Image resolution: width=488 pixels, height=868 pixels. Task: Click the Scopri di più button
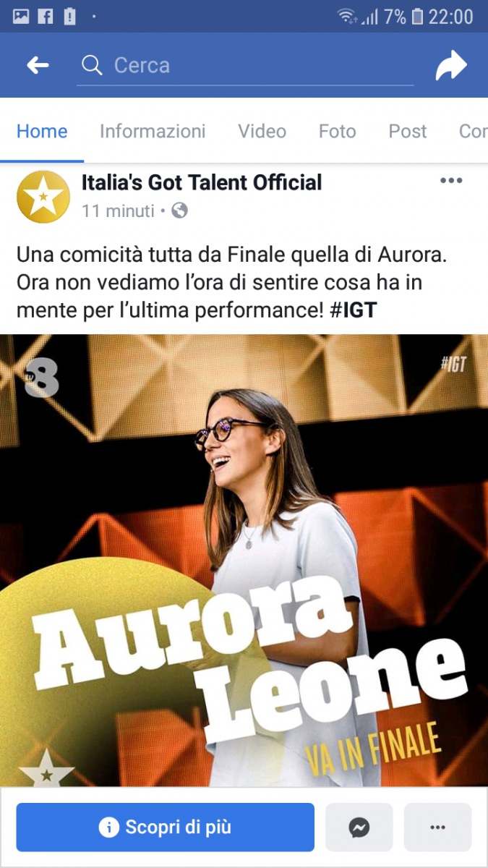(166, 827)
